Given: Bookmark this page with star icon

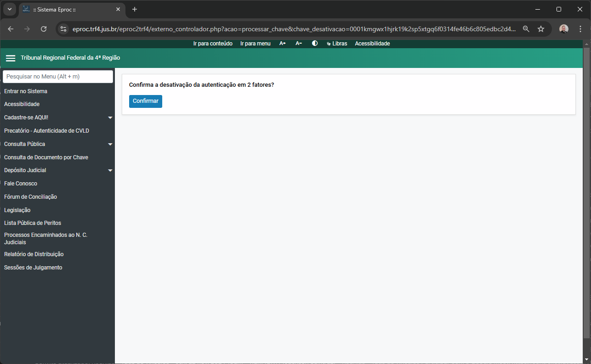Looking at the screenshot, I should coord(541,29).
